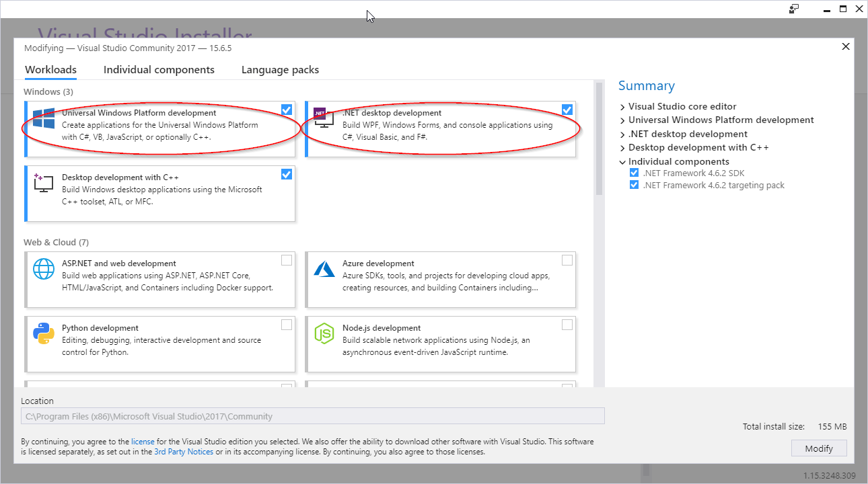Uncheck Universal Windows Platform development workload
This screenshot has height=484, width=868.
point(287,110)
